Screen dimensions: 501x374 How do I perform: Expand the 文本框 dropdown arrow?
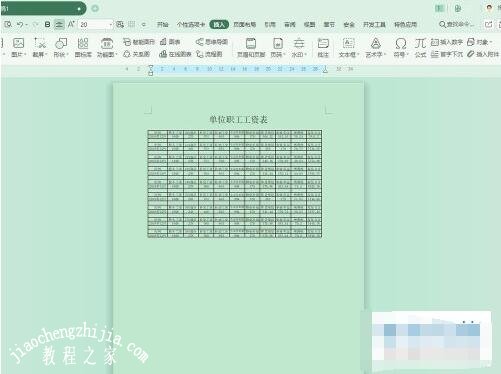[x=358, y=54]
